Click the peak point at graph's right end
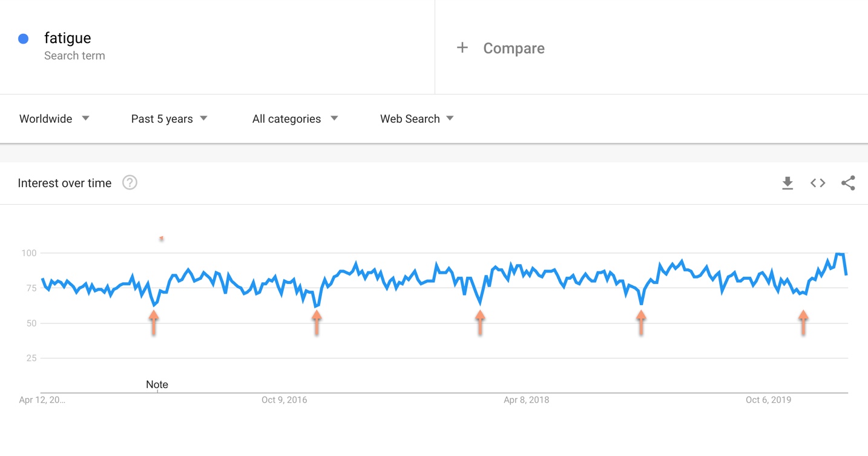The width and height of the screenshot is (868, 456). pos(839,254)
